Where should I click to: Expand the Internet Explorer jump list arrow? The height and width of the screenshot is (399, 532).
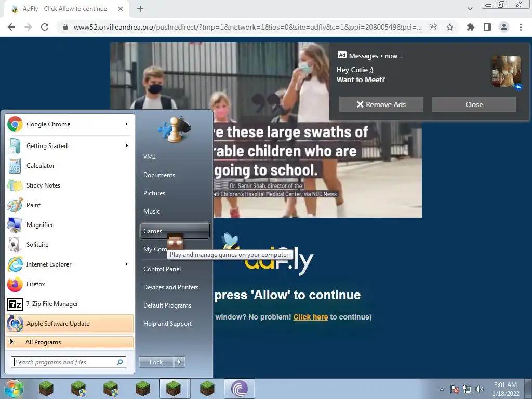127,264
